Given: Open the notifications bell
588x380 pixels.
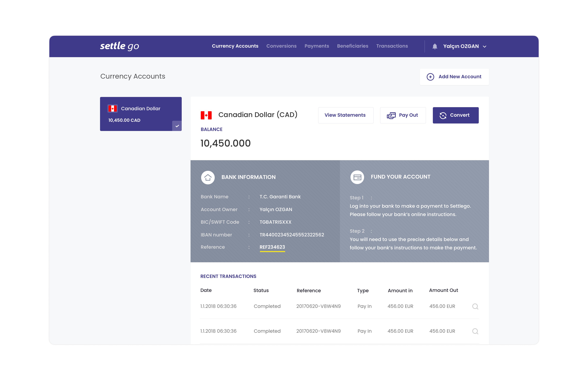Looking at the screenshot, I should point(435,46).
